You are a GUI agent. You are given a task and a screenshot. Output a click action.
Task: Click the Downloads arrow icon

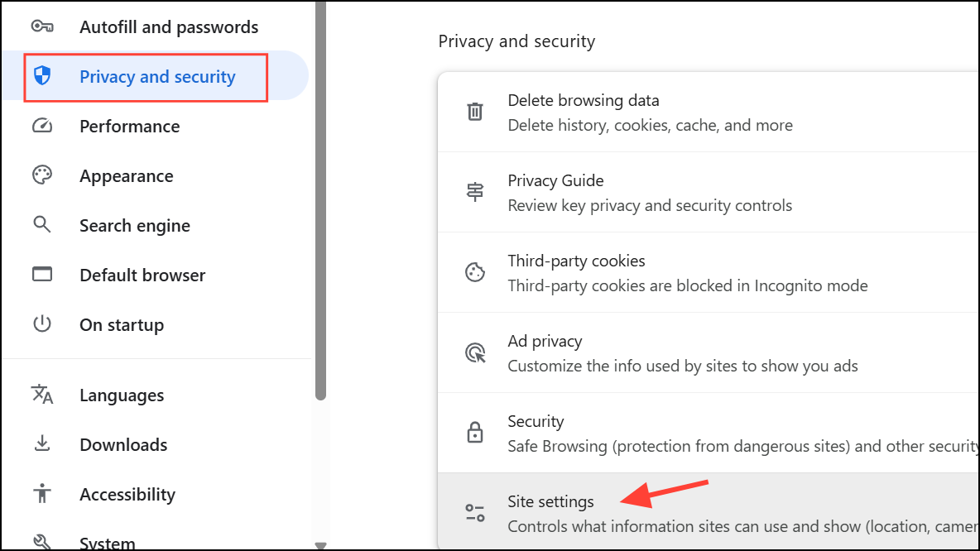pos(42,444)
